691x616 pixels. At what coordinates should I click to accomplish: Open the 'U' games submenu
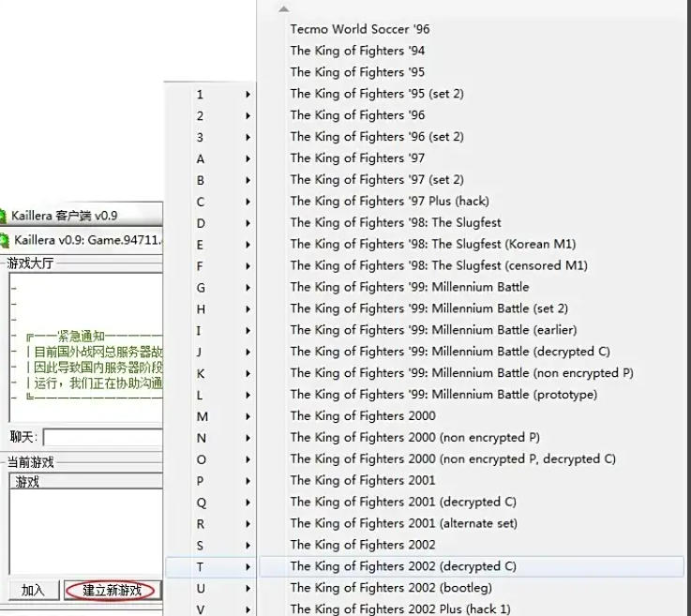[211, 588]
